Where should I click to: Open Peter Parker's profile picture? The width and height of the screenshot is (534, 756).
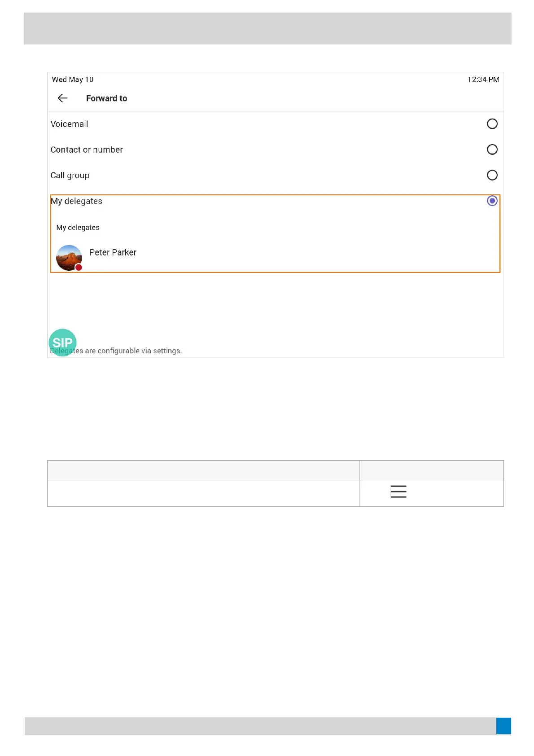pyautogui.click(x=69, y=257)
